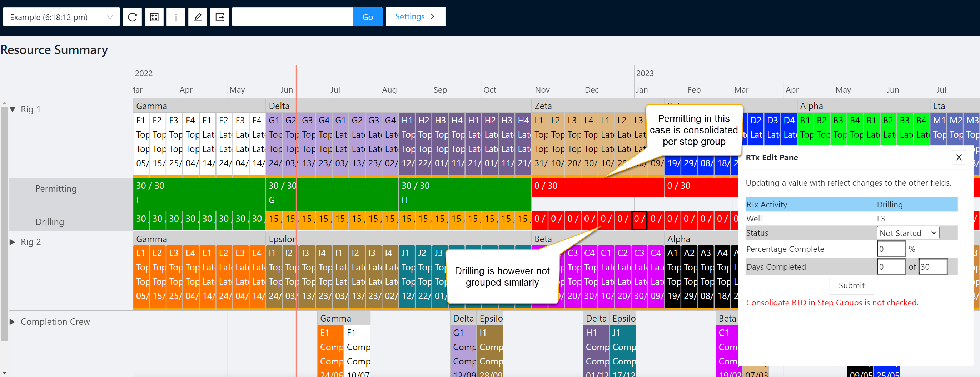980x377 pixels.
Task: Click the export arrow icon
Action: pos(219,17)
